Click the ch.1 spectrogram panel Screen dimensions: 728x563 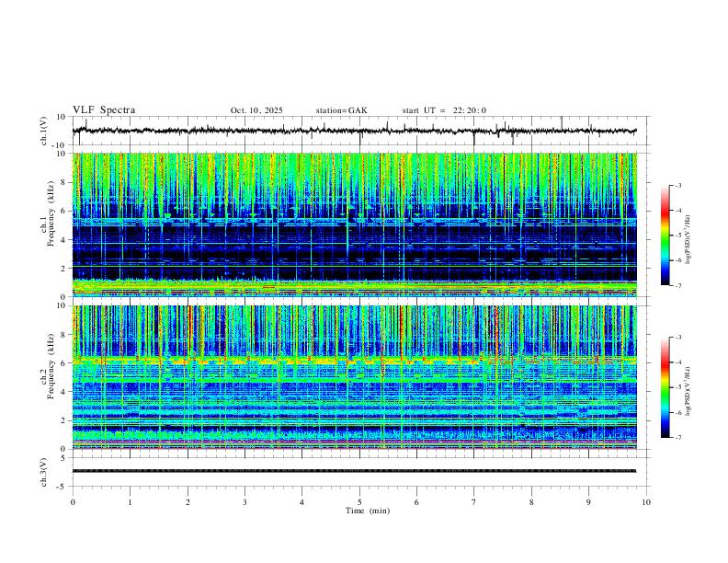pyautogui.click(x=354, y=224)
